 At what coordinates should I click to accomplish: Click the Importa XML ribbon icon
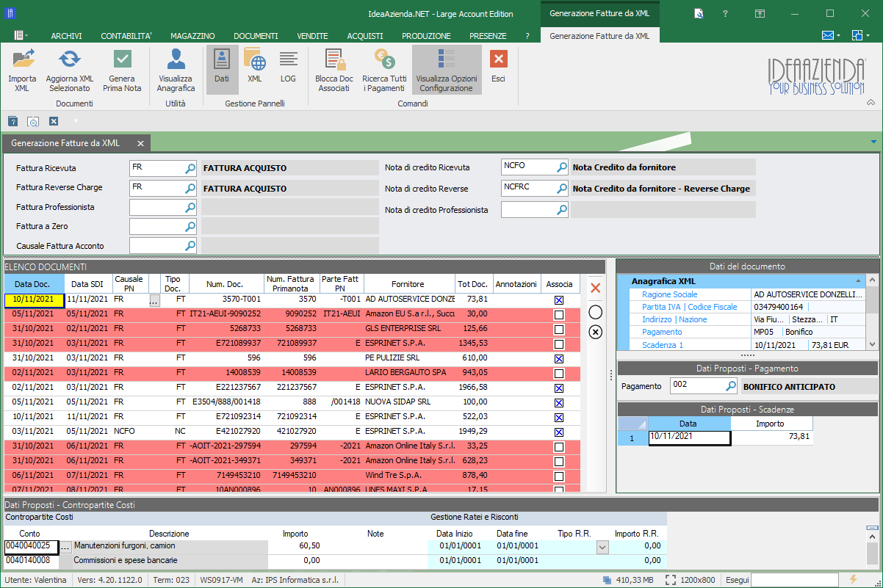[x=22, y=59]
